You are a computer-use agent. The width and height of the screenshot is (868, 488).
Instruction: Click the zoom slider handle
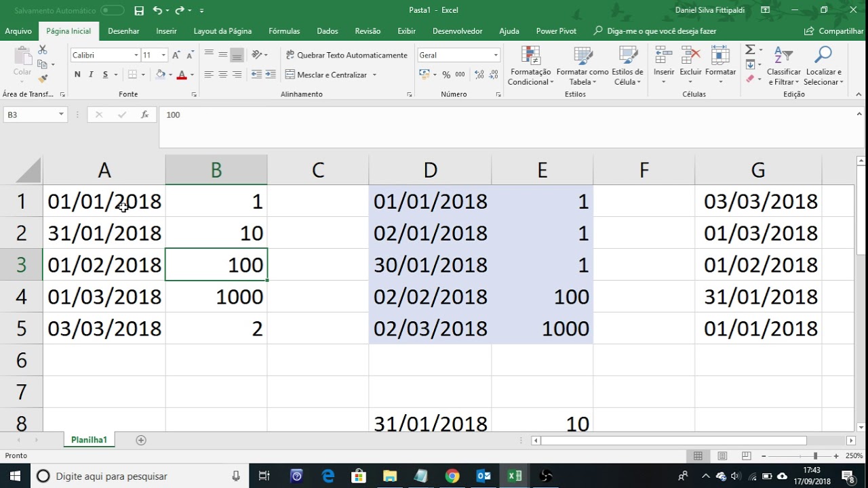(814, 456)
